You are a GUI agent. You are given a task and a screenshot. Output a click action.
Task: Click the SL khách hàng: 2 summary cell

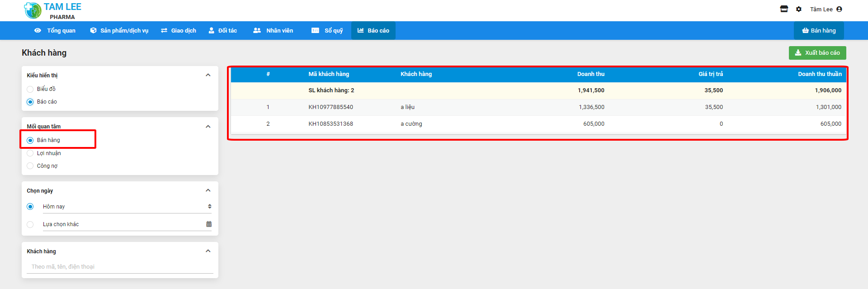[x=331, y=90]
